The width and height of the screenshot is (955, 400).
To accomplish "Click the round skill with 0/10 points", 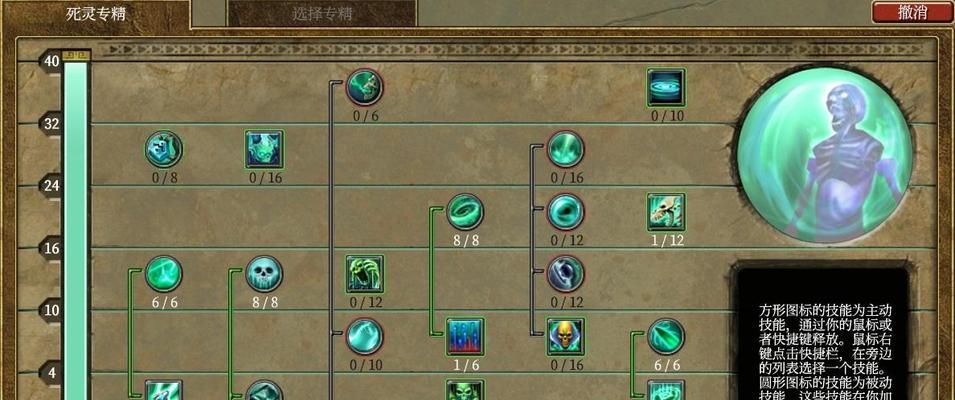I will [x=364, y=336].
